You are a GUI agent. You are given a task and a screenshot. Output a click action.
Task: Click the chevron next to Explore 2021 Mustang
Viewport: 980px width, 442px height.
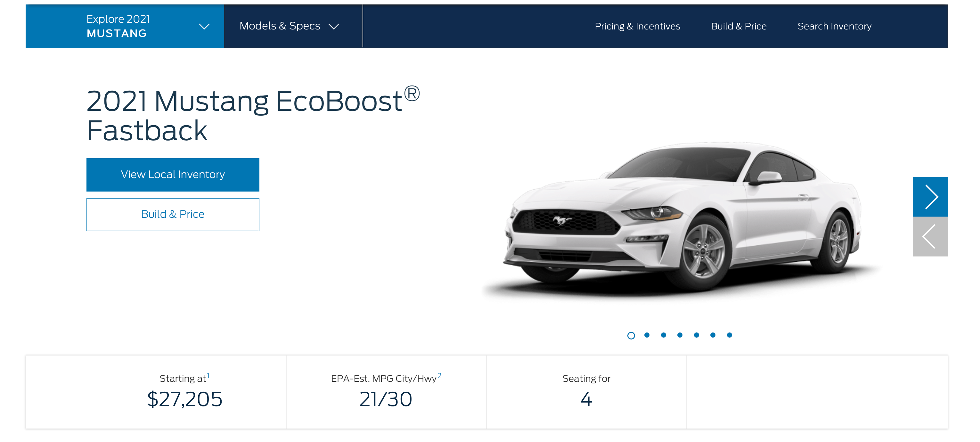205,26
